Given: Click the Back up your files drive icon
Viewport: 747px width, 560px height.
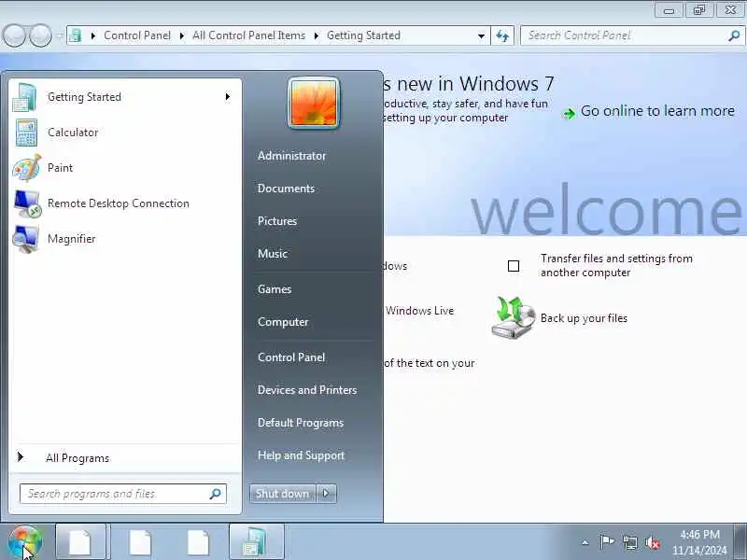Looking at the screenshot, I should (x=513, y=317).
